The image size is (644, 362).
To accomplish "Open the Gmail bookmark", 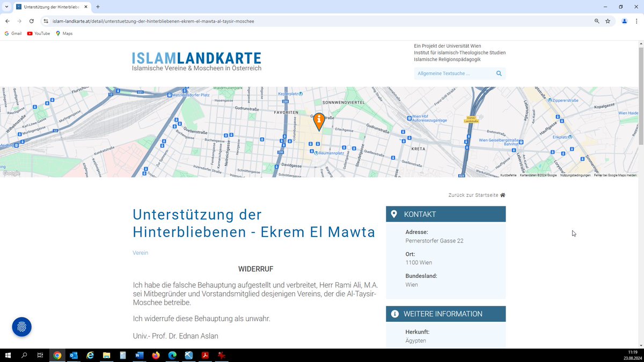I will (x=13, y=33).
